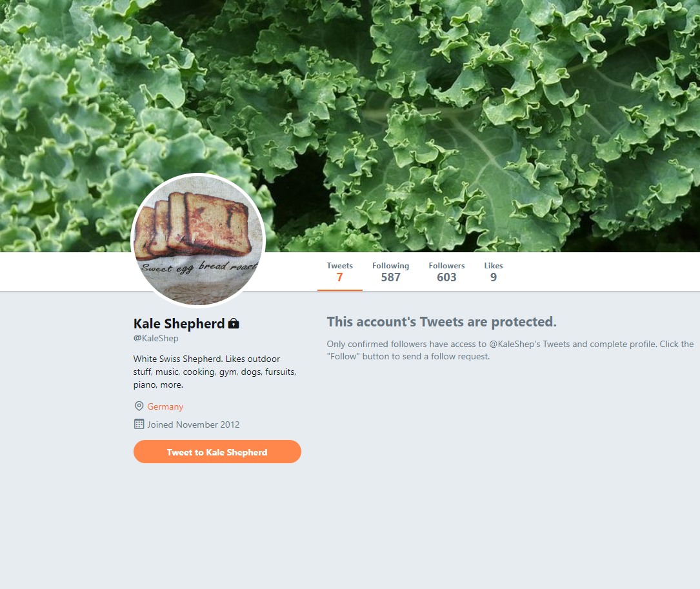Click the likes count number 9
The width and height of the screenshot is (700, 589).
(494, 277)
